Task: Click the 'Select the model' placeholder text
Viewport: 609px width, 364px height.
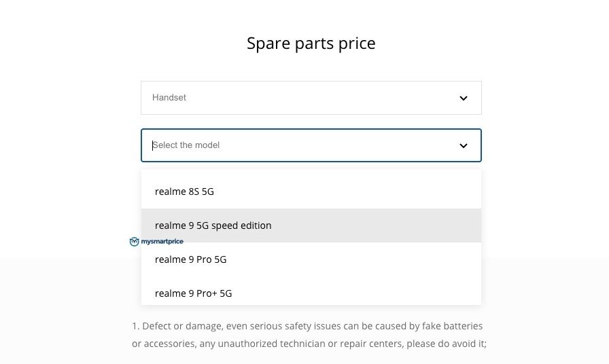Action: pyautogui.click(x=186, y=145)
